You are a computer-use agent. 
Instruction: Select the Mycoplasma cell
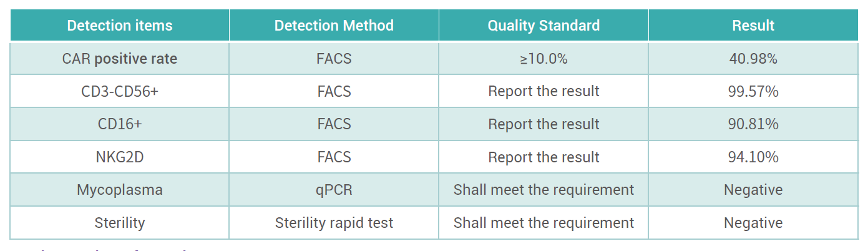[x=120, y=190]
